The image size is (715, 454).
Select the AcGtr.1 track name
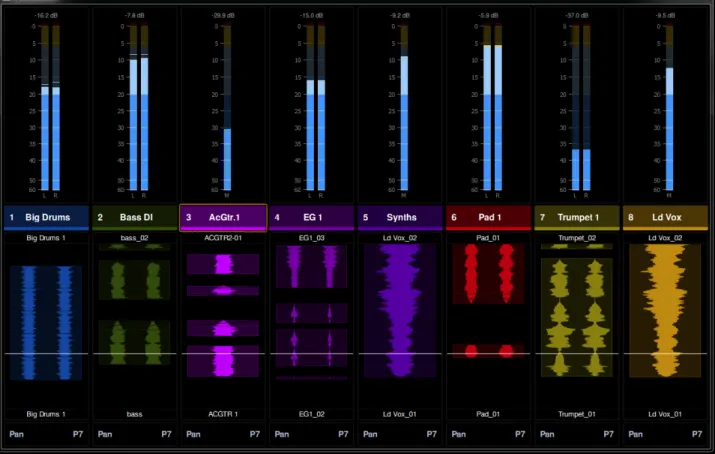tap(223, 217)
